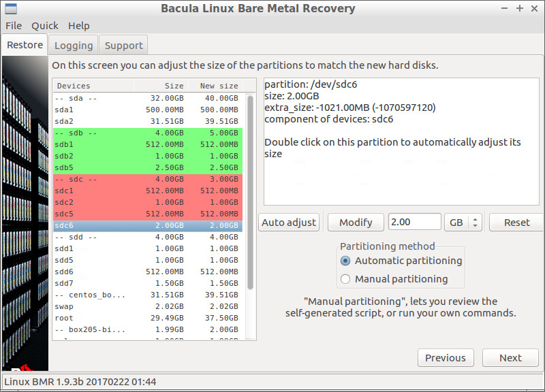The height and width of the screenshot is (392, 545).
Task: Click the Size column header
Action: pyautogui.click(x=161, y=86)
